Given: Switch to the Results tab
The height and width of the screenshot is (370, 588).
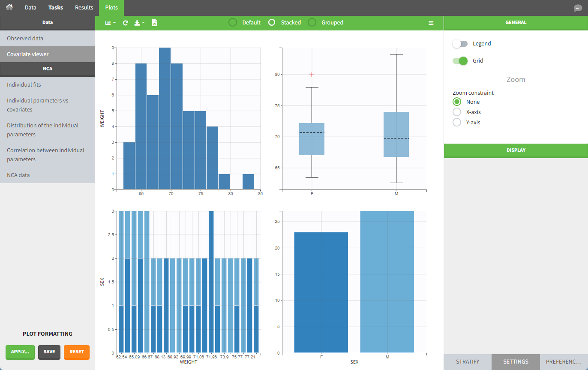Looking at the screenshot, I should pyautogui.click(x=84, y=8).
